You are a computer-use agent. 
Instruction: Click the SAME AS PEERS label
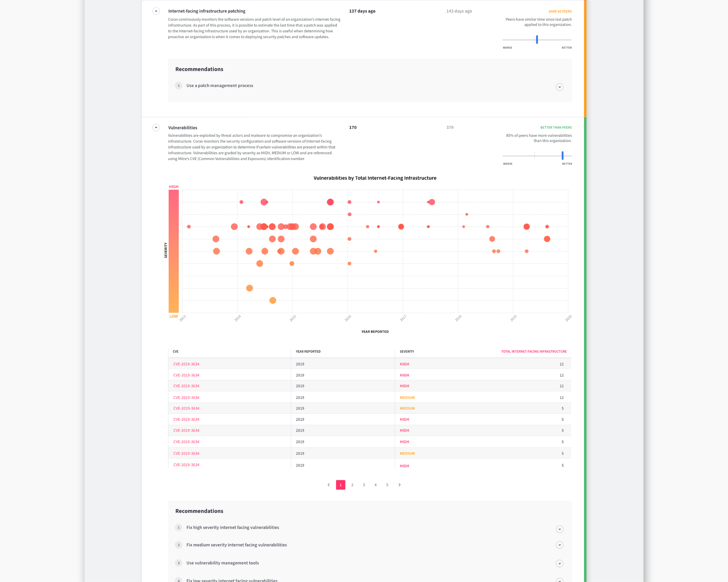(559, 11)
